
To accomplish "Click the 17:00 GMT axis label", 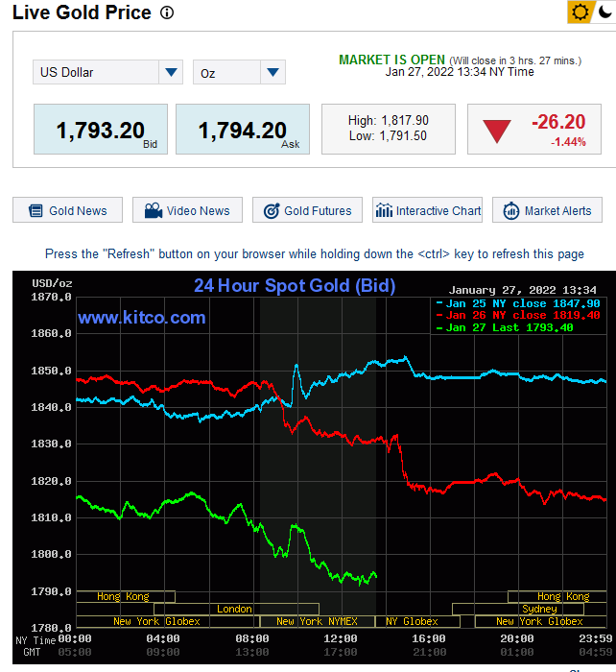I will (340, 652).
